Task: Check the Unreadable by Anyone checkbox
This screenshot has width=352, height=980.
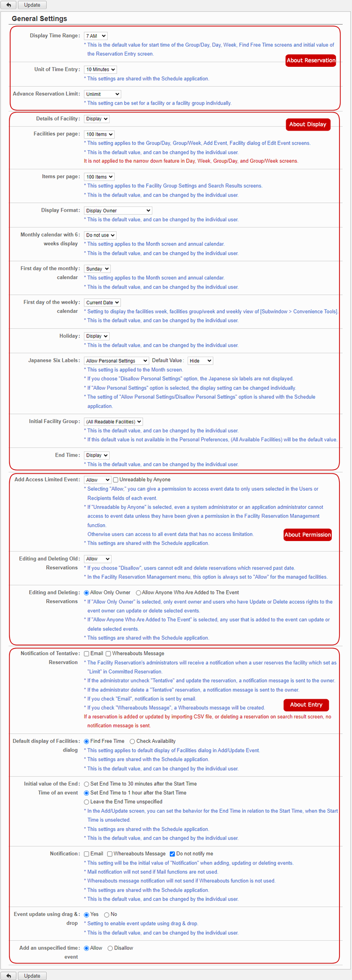Action: [x=116, y=480]
